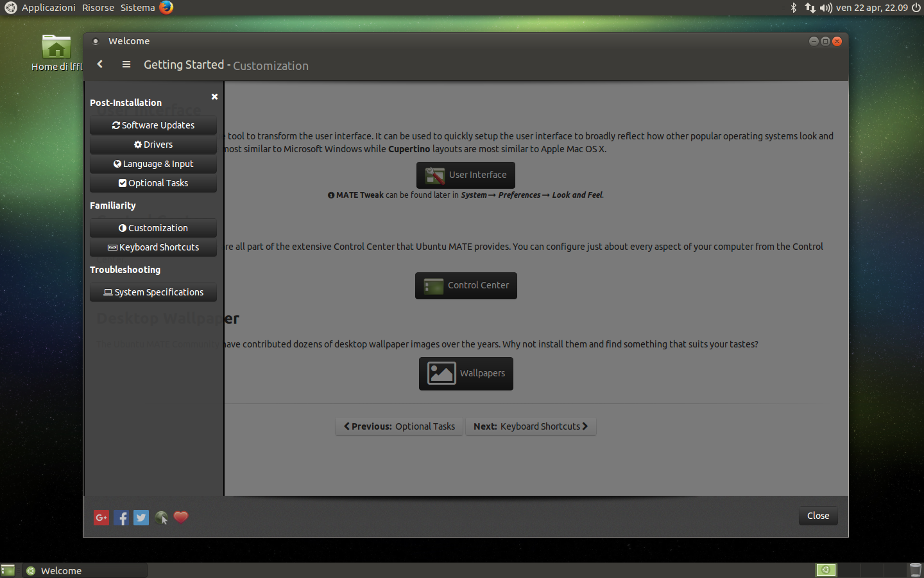Screen dimensions: 924x578
Task: Launch the User Interface tweak button
Action: (466, 175)
